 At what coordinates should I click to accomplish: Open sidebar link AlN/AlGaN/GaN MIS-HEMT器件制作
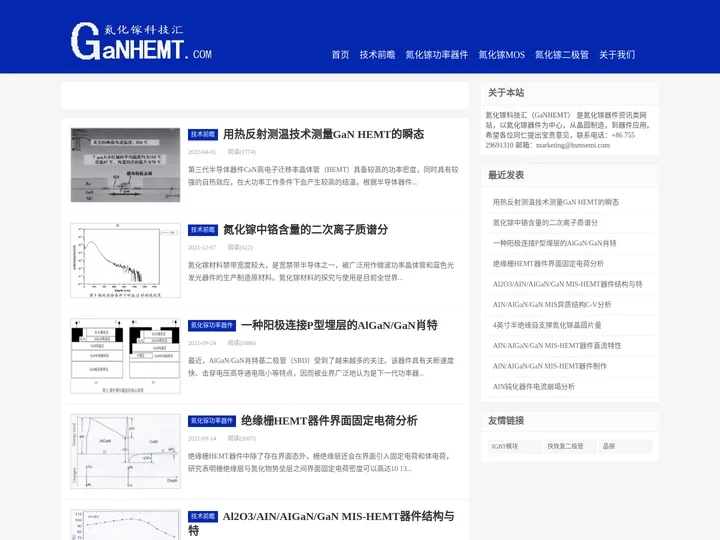coord(550,366)
